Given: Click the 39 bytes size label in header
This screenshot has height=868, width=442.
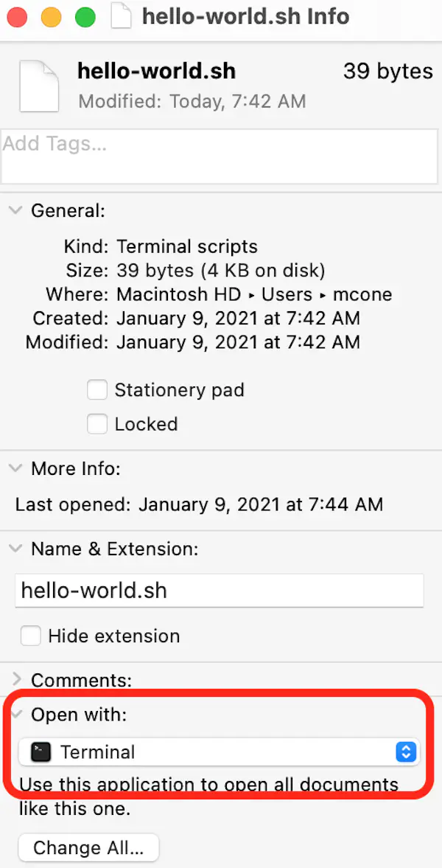Looking at the screenshot, I should [x=387, y=72].
